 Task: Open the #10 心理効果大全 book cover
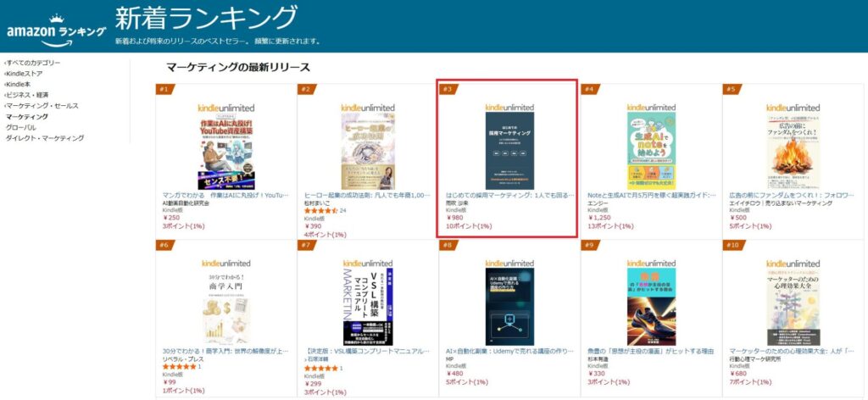coord(793,307)
